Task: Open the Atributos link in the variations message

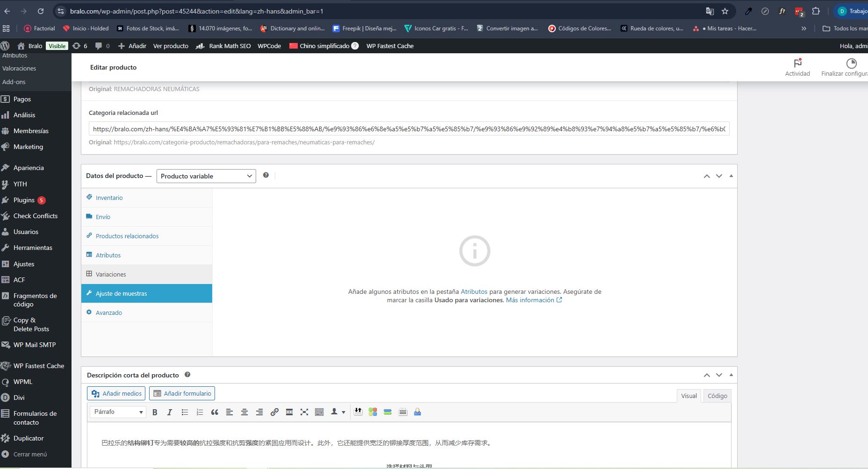Action: click(474, 291)
